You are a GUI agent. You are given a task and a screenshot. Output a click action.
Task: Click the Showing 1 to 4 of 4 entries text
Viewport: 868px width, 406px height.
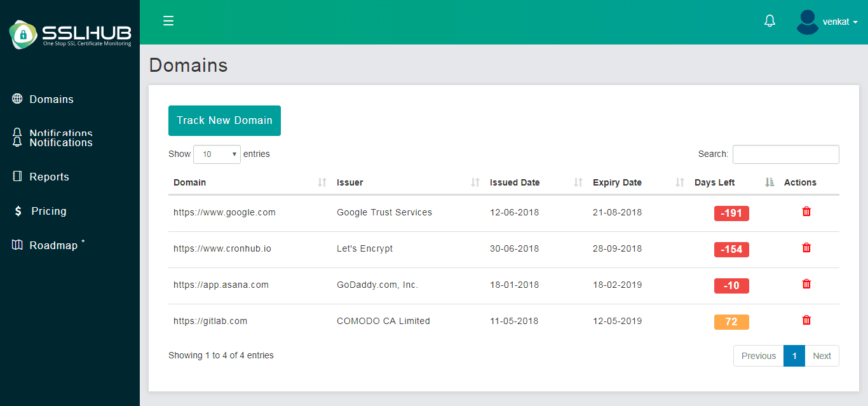pyautogui.click(x=221, y=356)
